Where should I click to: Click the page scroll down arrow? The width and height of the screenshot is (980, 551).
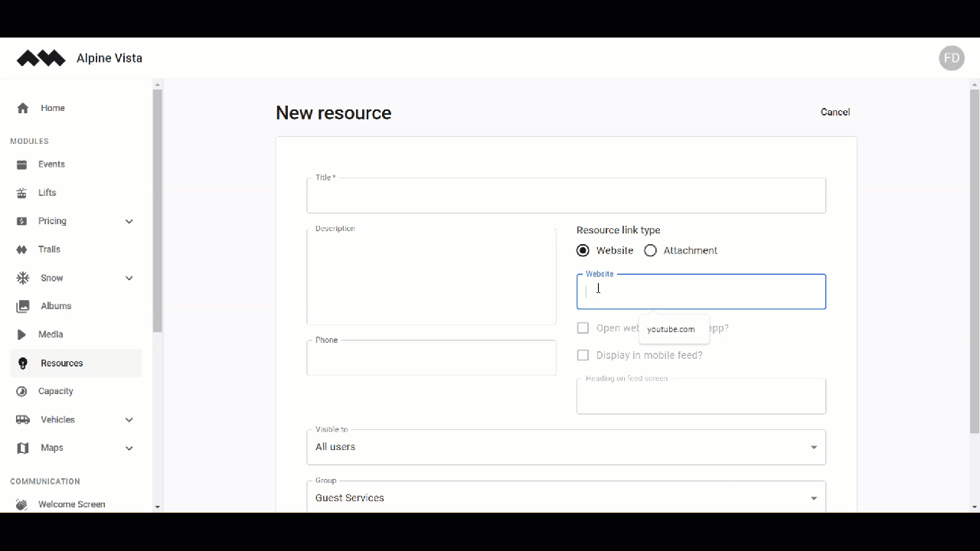tap(975, 507)
